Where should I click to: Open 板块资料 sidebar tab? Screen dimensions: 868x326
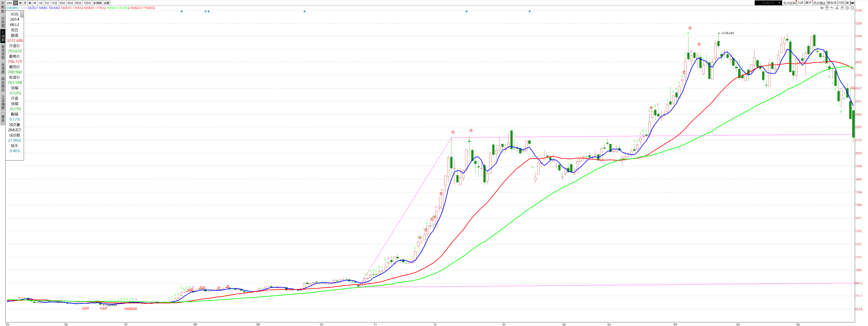coord(3,52)
